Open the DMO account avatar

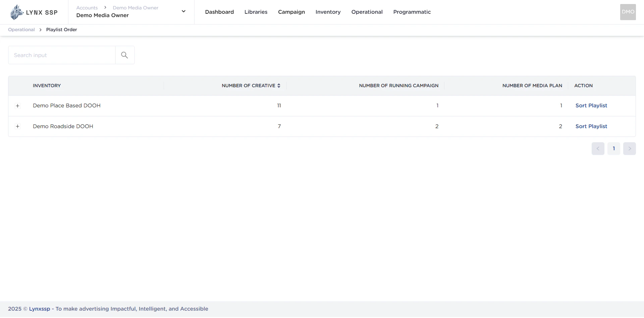click(x=628, y=12)
